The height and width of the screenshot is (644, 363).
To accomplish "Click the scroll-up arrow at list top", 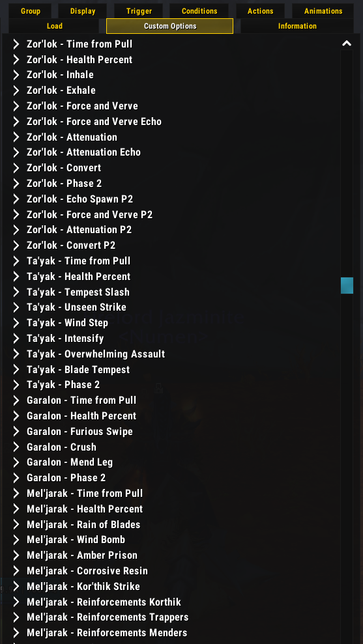I will (347, 43).
